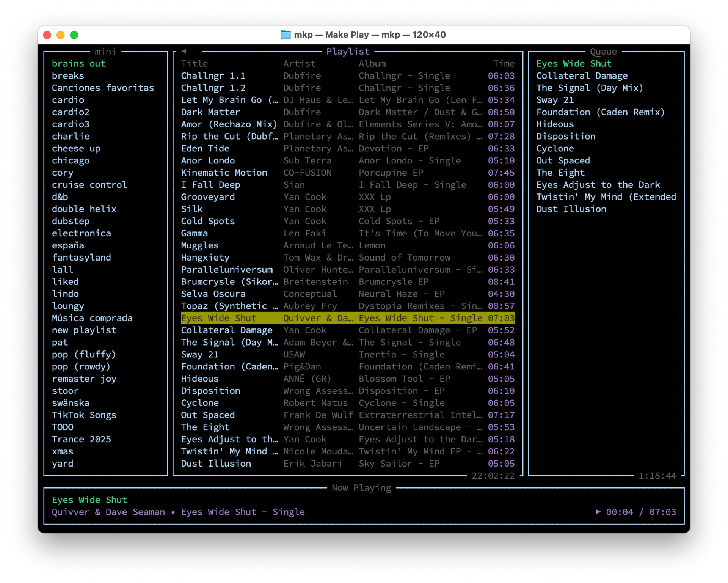Select the 'brains out' playlist
728x583 pixels.
[79, 63]
